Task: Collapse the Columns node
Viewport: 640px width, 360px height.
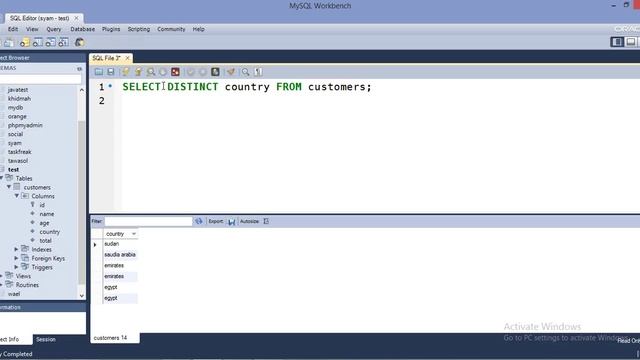Action: 17,196
